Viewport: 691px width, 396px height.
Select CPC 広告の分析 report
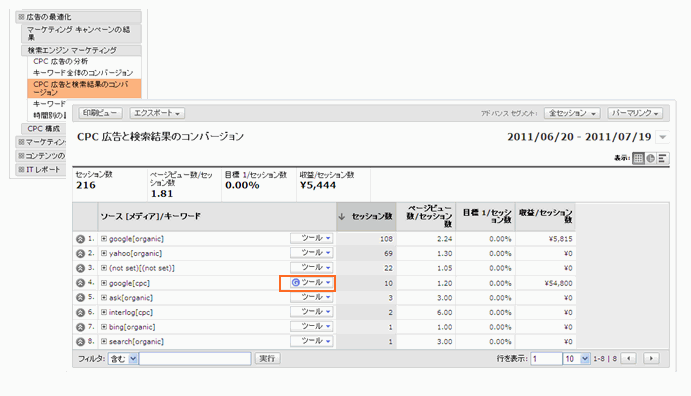coord(61,61)
